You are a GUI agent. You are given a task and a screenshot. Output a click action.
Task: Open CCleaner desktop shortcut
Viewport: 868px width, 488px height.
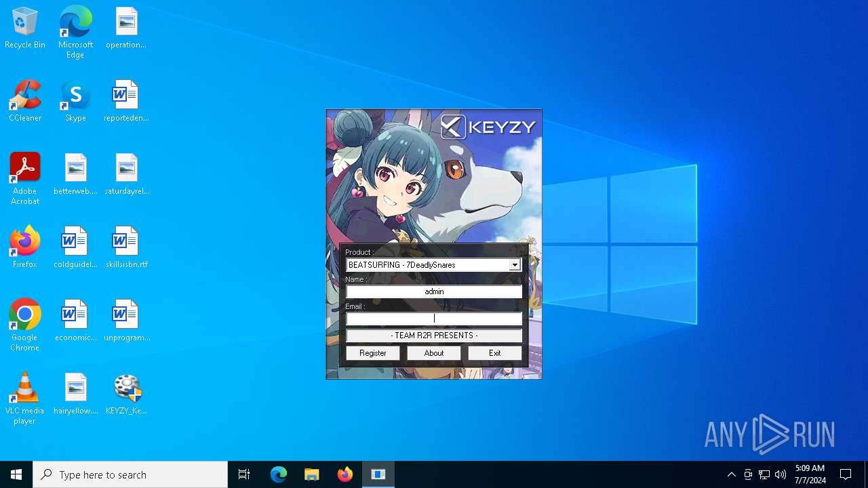pos(25,102)
